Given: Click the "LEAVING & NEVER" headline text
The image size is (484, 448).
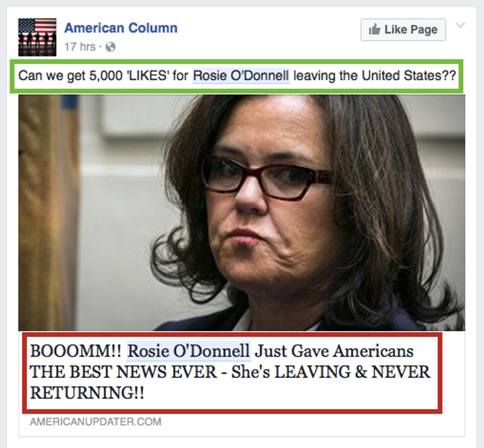Looking at the screenshot, I should point(352,372).
